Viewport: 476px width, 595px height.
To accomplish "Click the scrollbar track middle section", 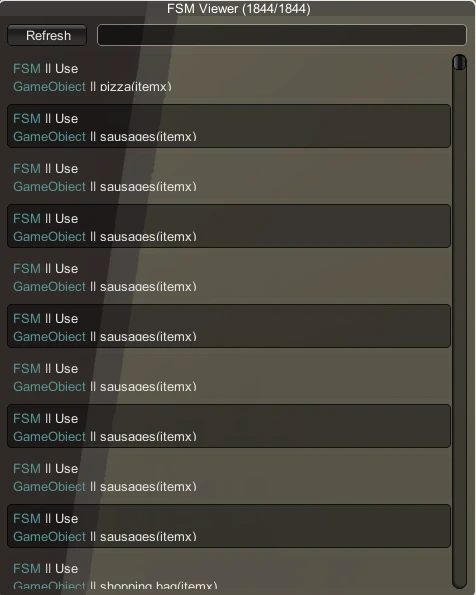I will click(460, 323).
